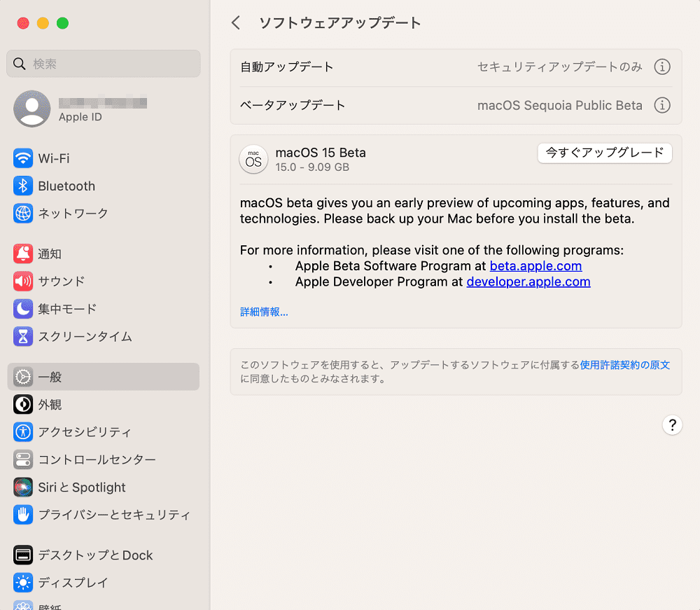Viewport: 700px width, 610px height.
Task: Select ディスプレイ in the sidebar
Action: pos(104,583)
